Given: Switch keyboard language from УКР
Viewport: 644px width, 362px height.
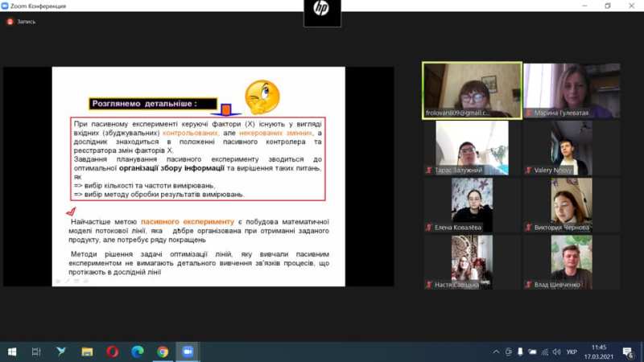Looking at the screenshot, I should [571, 352].
